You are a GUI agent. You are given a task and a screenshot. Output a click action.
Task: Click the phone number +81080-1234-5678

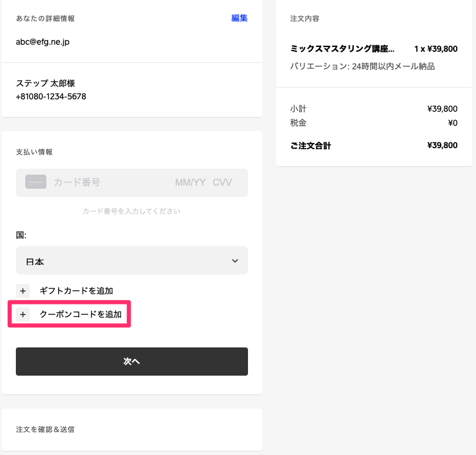click(51, 96)
